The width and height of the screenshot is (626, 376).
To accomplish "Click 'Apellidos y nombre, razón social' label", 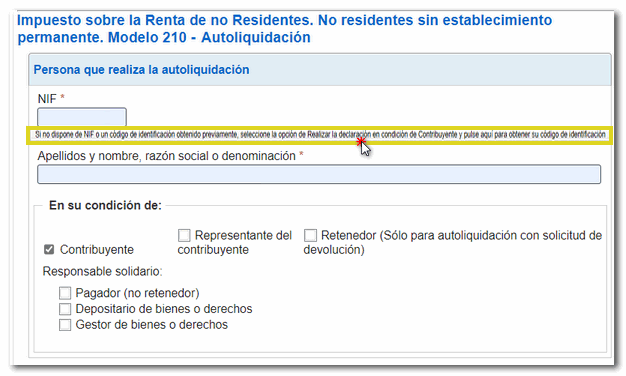I will [x=166, y=156].
